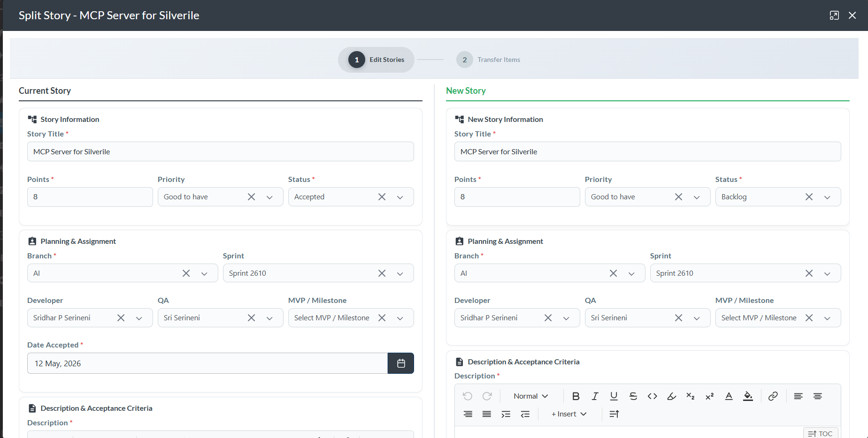Expand New Story MVP / Milestone dropdown
Image resolution: width=868 pixels, height=438 pixels.
tap(827, 318)
